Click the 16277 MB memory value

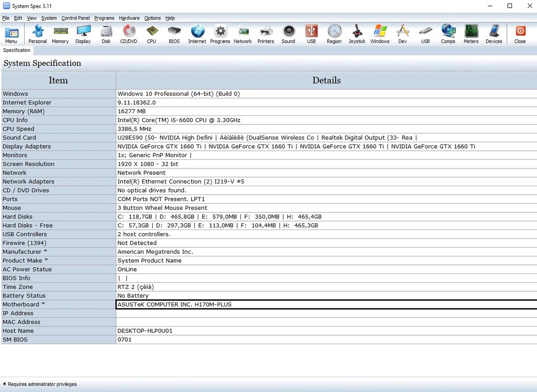click(x=327, y=111)
